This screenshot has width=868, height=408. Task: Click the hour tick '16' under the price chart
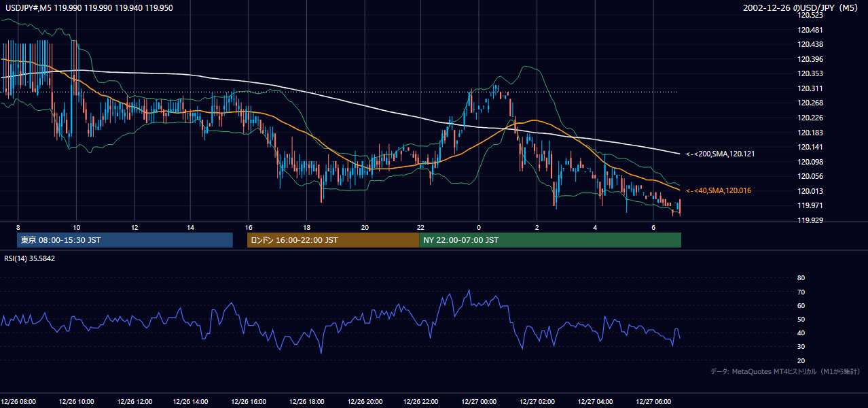pyautogui.click(x=249, y=227)
